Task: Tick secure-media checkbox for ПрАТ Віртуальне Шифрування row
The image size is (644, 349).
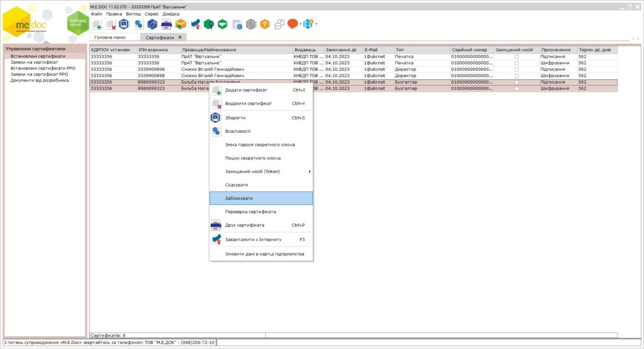Action: coord(517,63)
